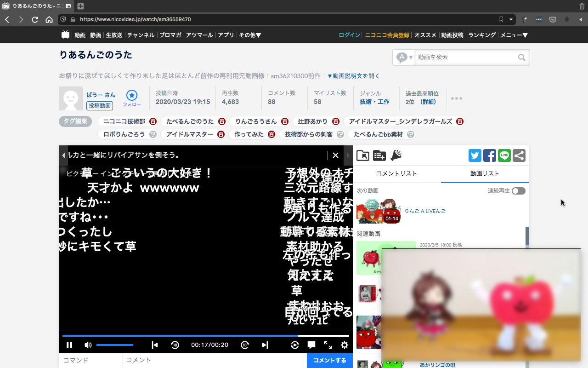Open the りんご A LIVEんご next video thumbnail

point(379,211)
